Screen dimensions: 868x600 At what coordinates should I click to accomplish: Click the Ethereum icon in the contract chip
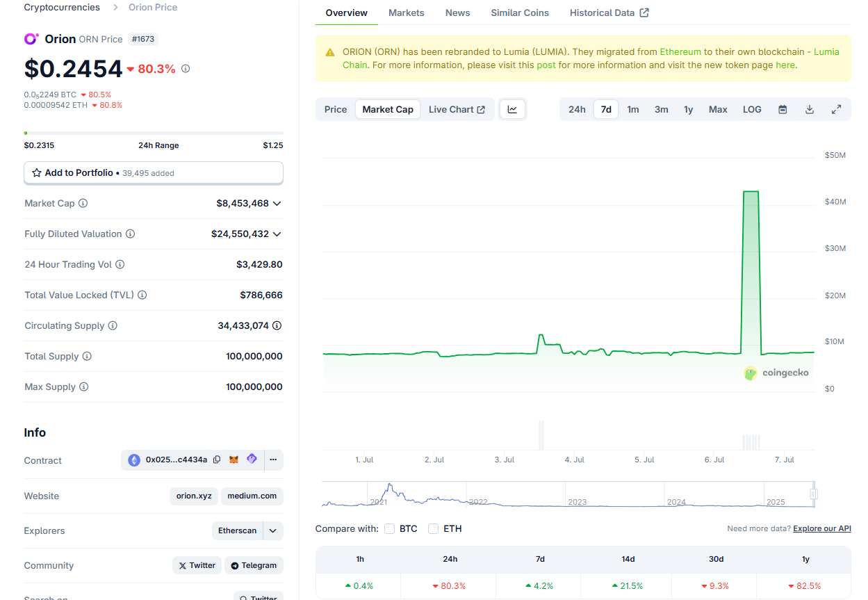point(134,460)
